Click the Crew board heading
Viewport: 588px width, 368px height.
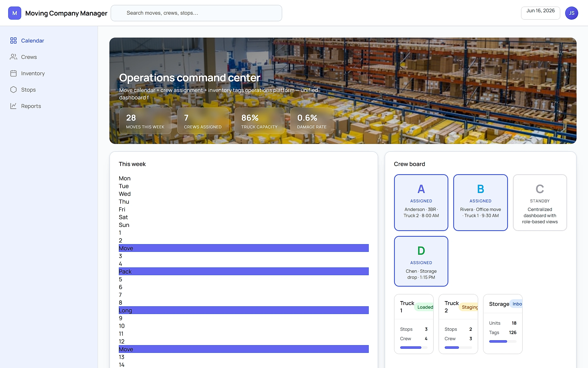[x=409, y=164]
